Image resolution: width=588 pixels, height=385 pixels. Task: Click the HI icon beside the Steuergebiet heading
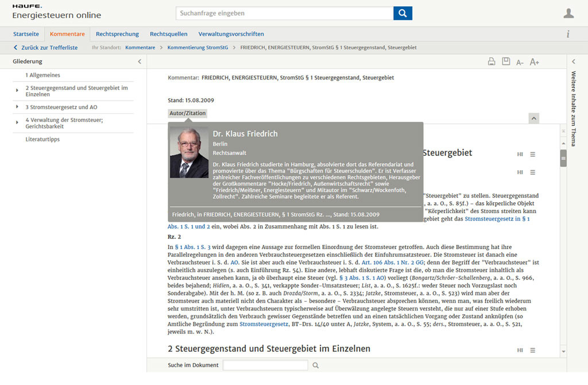point(520,154)
